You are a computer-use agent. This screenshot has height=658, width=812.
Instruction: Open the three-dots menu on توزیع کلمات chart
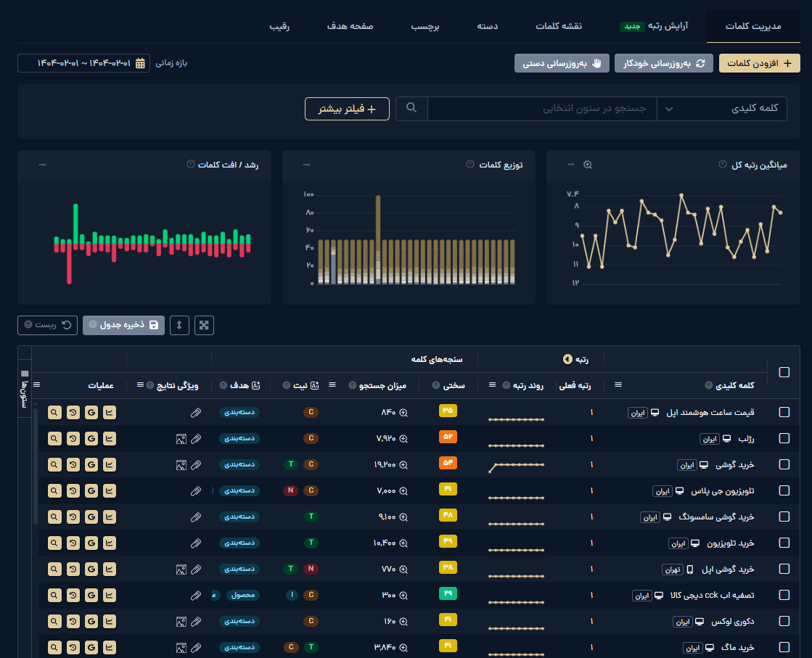306,165
